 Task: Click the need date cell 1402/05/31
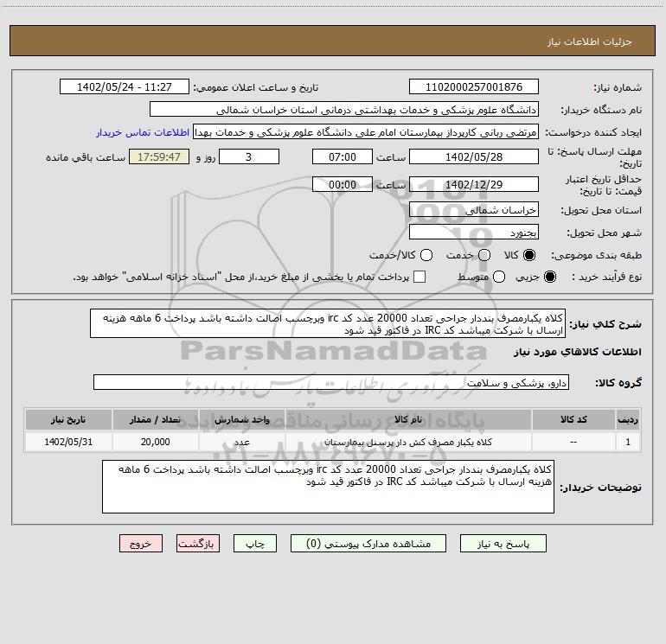68,442
